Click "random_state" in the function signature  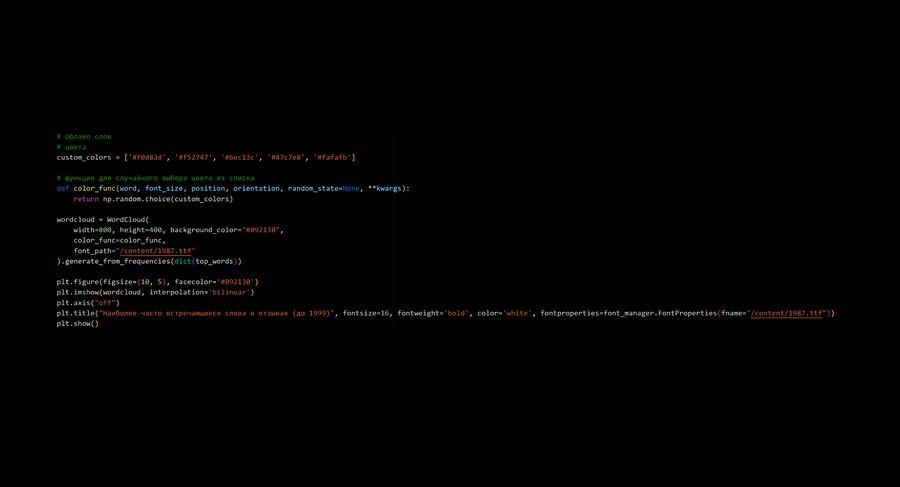point(315,188)
